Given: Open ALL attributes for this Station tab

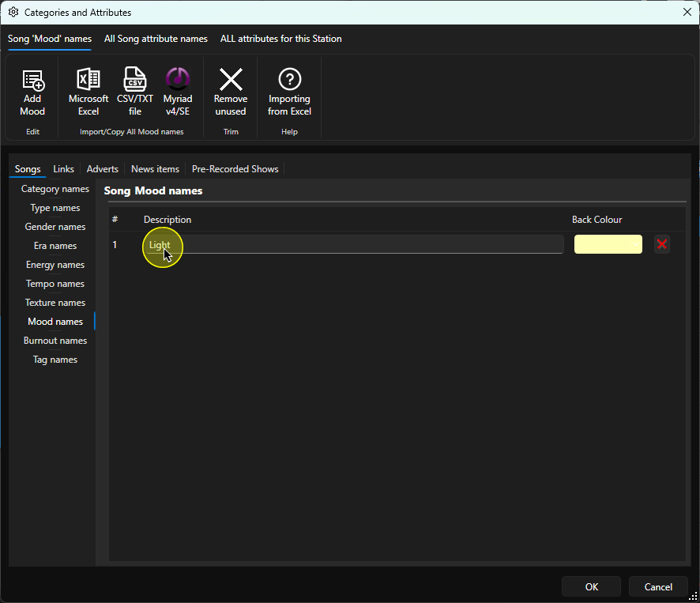Looking at the screenshot, I should pyautogui.click(x=280, y=39).
